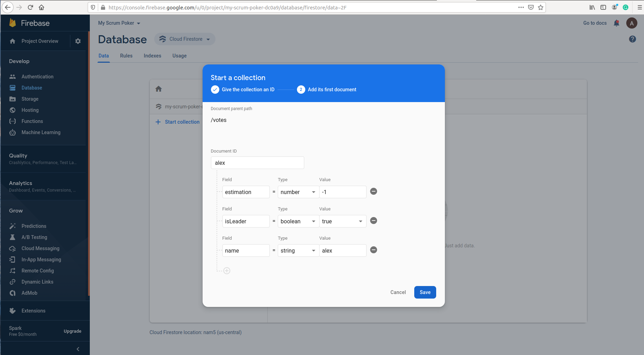Select Storage in the sidebar
This screenshot has height=355, width=644.
point(29,99)
